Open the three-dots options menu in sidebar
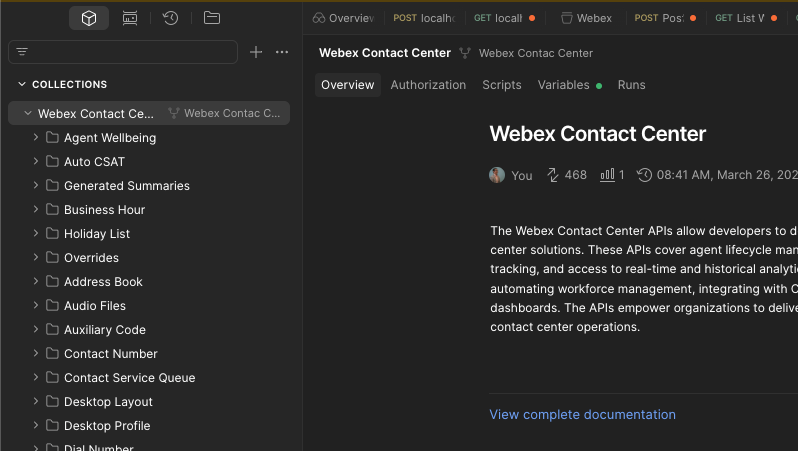 tap(282, 52)
